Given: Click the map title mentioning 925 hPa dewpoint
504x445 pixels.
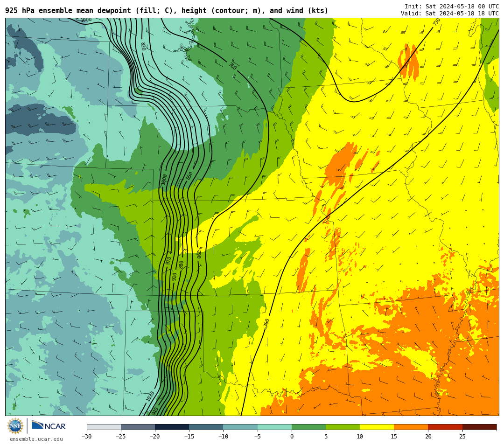Looking at the screenshot, I should [x=167, y=11].
